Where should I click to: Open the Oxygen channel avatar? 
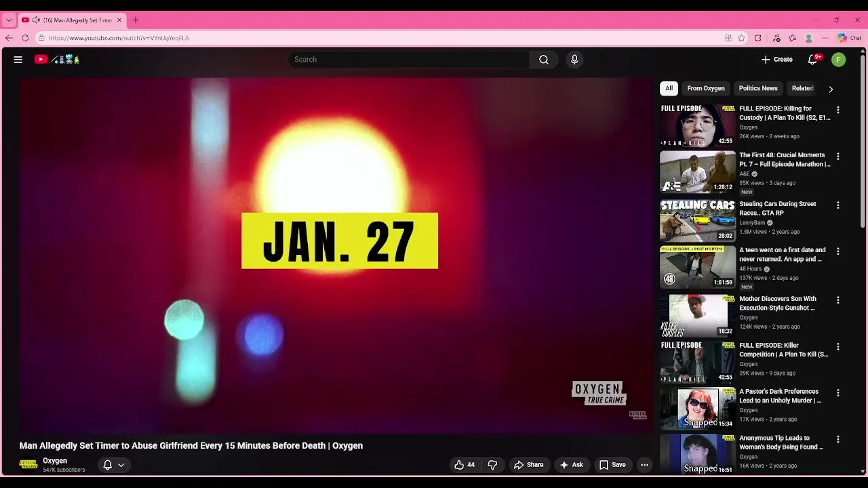28,464
